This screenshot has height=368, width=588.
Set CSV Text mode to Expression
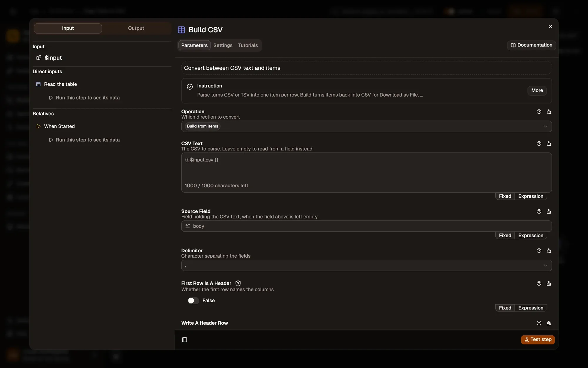coord(531,196)
